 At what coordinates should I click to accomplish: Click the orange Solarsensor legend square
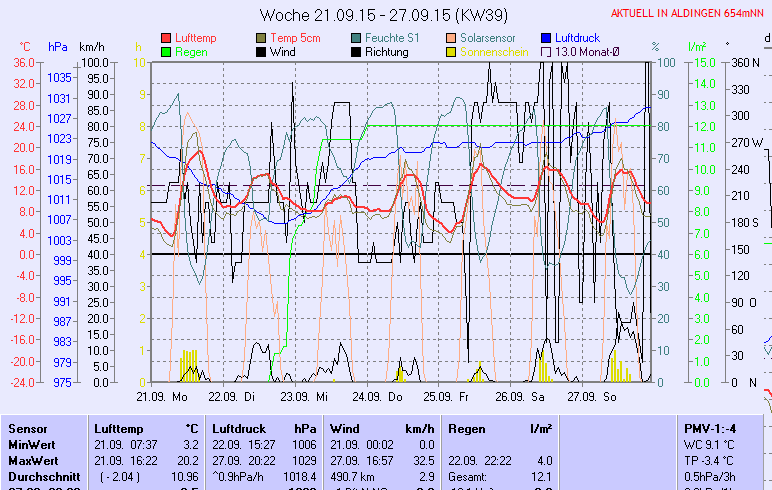451,37
